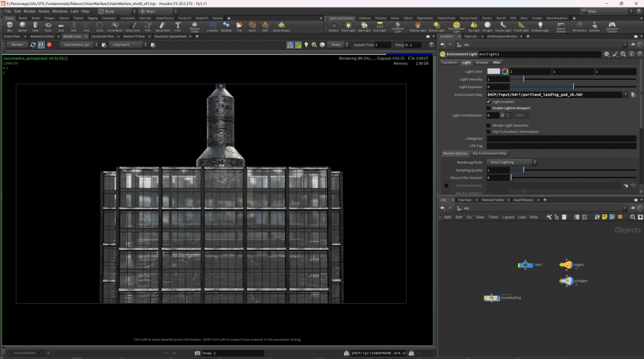Create a Spot Light from shelf
Image resolution: width=644 pixels, height=359 pixels.
pyautogui.click(x=364, y=27)
